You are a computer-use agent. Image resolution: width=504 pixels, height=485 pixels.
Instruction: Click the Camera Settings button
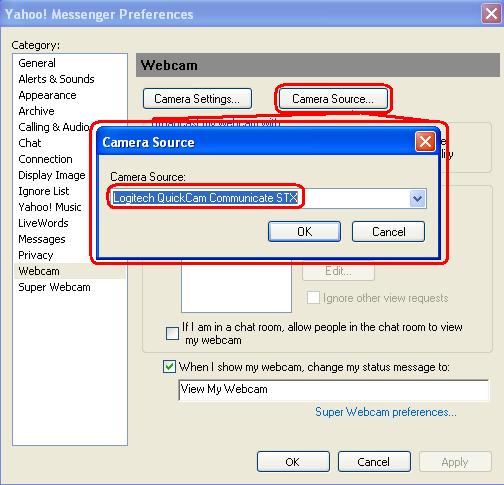tap(197, 99)
